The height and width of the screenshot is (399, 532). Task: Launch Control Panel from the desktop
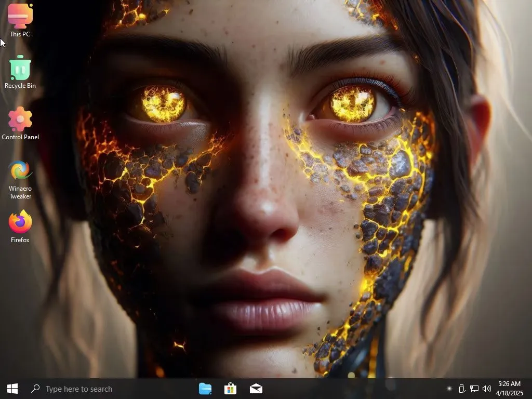[19, 118]
